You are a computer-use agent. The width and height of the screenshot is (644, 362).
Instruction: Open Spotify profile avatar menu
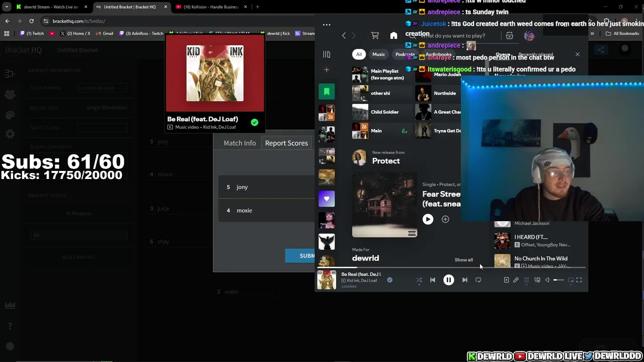529,36
